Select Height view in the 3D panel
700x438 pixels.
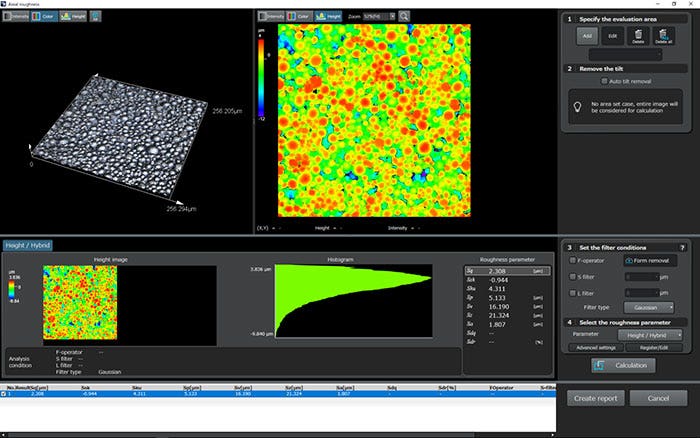point(75,17)
